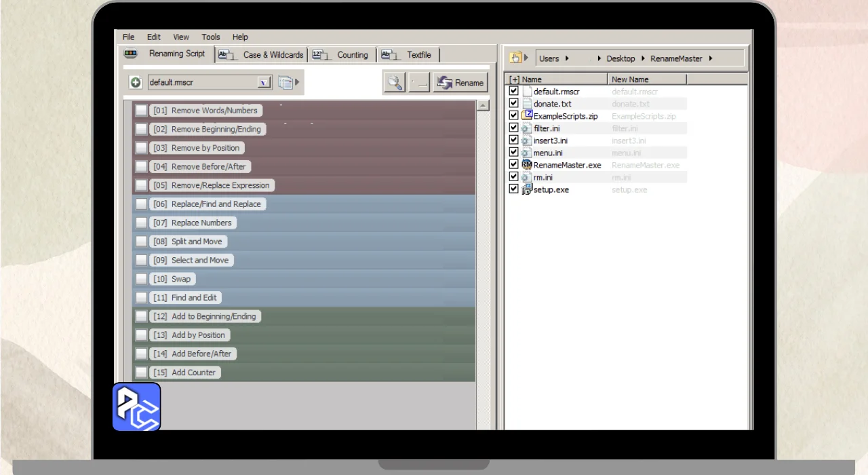
Task: Uncheck the RenameMaster.exe checkbox
Action: click(514, 164)
